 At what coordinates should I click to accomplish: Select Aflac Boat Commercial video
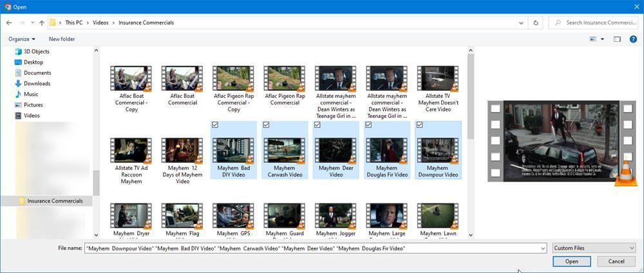(183, 86)
